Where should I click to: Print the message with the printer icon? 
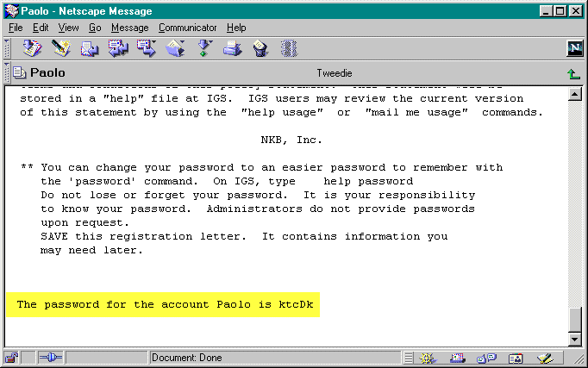[232, 49]
